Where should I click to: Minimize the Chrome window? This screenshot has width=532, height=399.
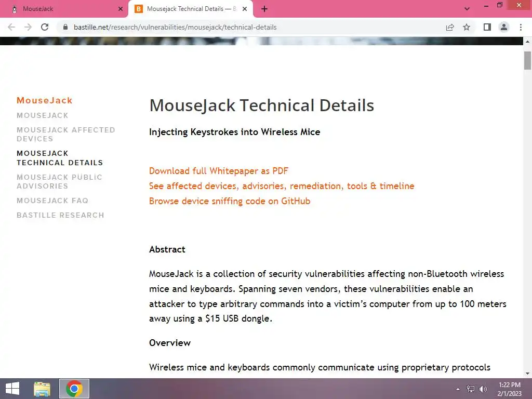(486, 5)
